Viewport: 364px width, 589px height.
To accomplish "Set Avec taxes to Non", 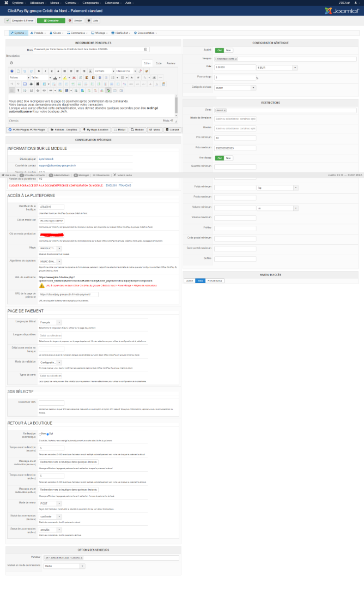I will (x=228, y=158).
